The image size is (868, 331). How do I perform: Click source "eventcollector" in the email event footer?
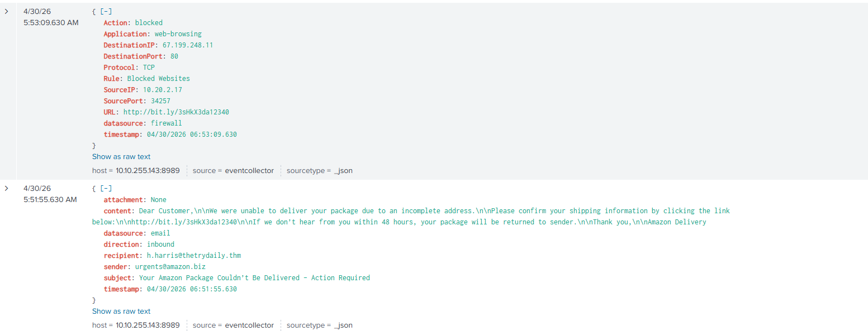(x=249, y=325)
